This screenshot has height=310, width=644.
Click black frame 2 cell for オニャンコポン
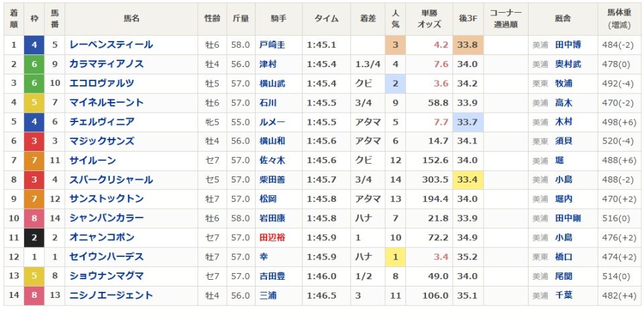[34, 238]
